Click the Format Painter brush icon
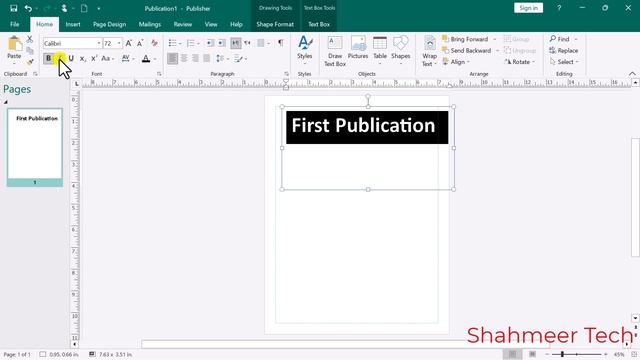The image size is (640, 360). coord(30,62)
